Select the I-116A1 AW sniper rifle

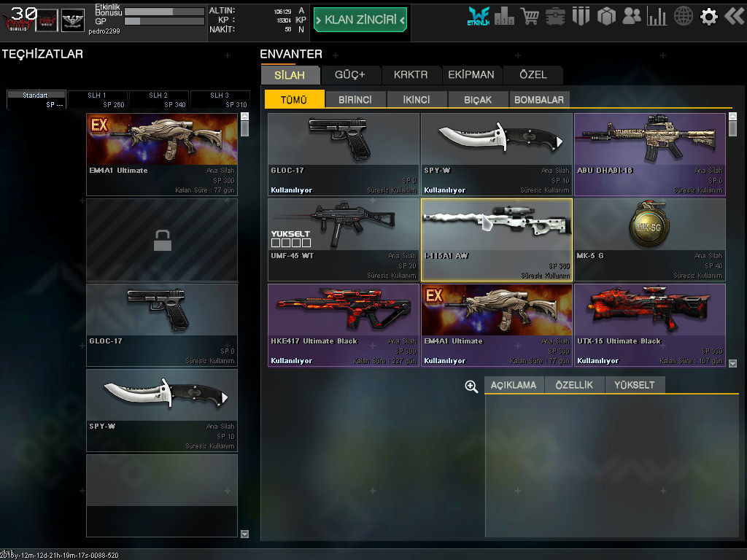pyautogui.click(x=496, y=239)
